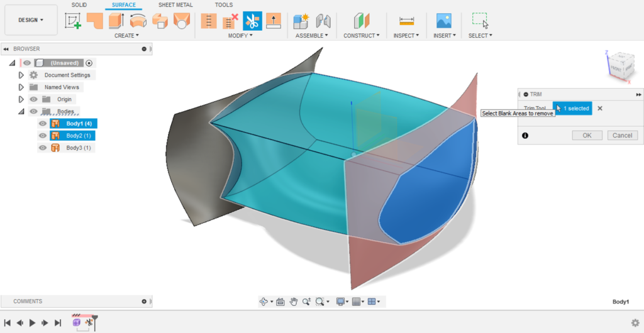Click the purple body feature in timeline

click(76, 323)
